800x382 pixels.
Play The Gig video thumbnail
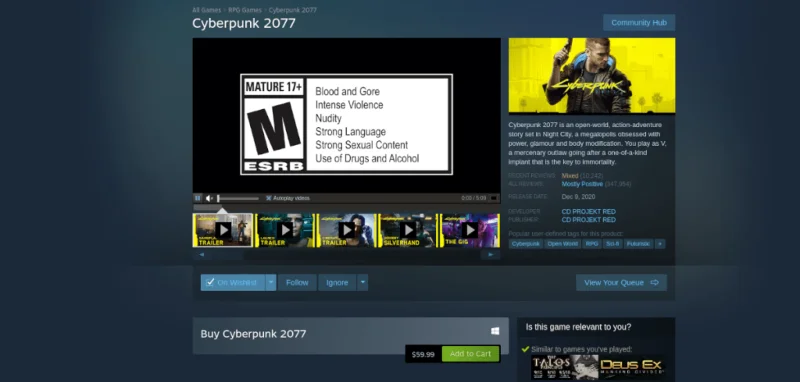tap(470, 230)
